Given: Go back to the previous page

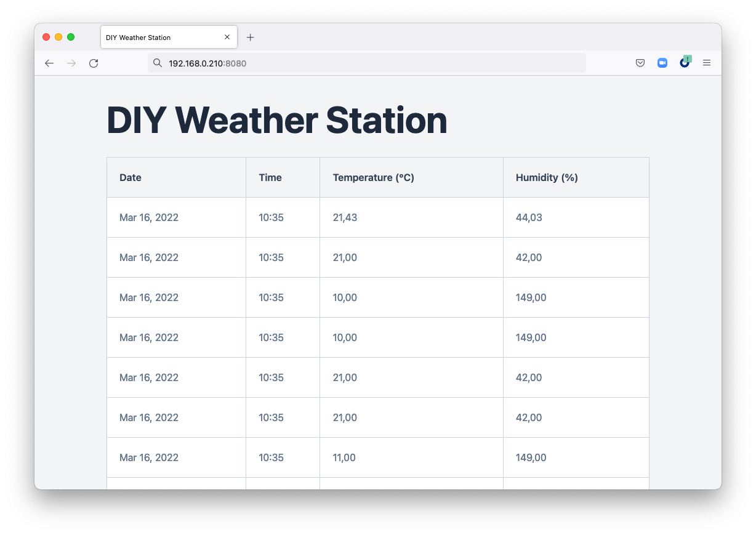Looking at the screenshot, I should tap(49, 63).
